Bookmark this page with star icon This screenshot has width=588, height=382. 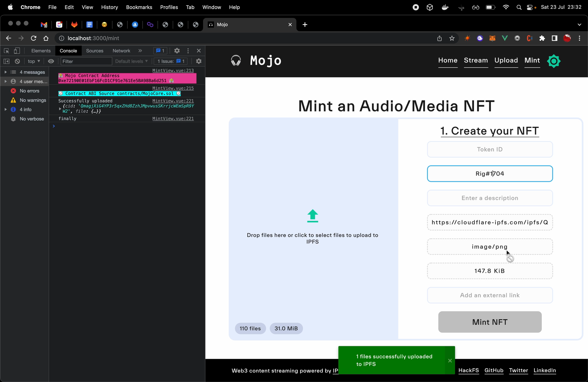pos(452,38)
